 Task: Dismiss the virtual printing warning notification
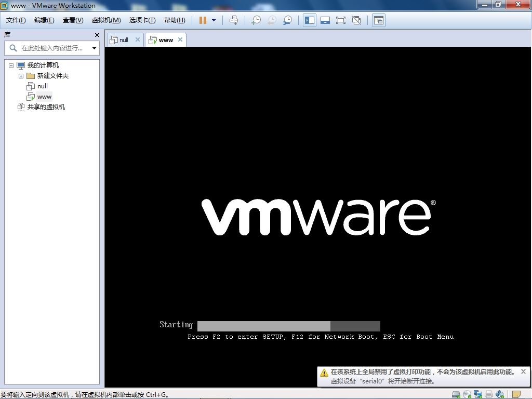[x=523, y=371]
